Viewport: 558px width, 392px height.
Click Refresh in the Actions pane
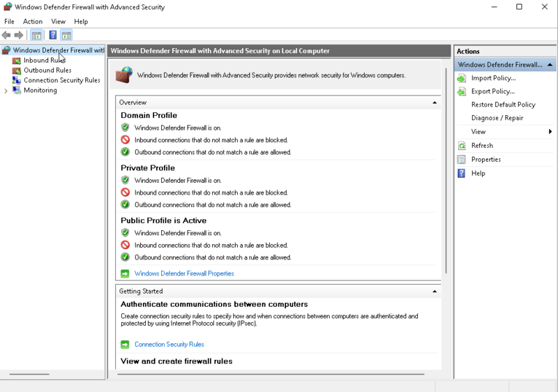coord(482,146)
